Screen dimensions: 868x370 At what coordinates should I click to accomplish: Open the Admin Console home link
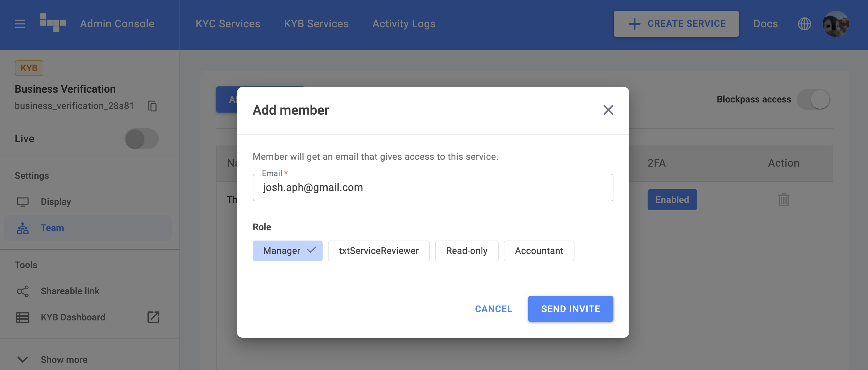(x=117, y=23)
